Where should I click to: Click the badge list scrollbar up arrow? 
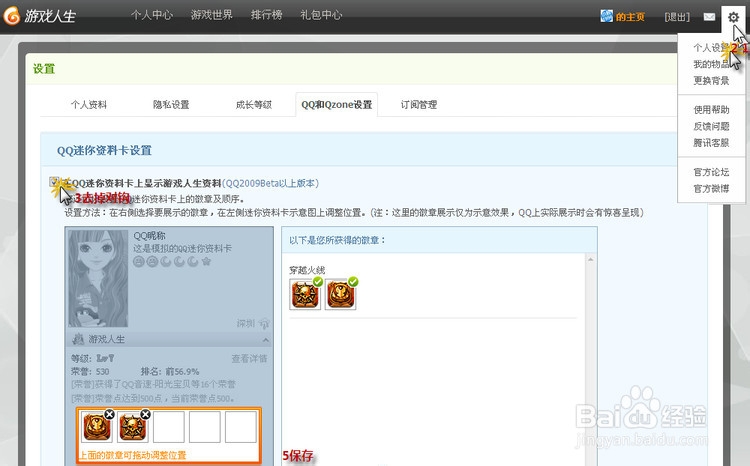(x=591, y=259)
